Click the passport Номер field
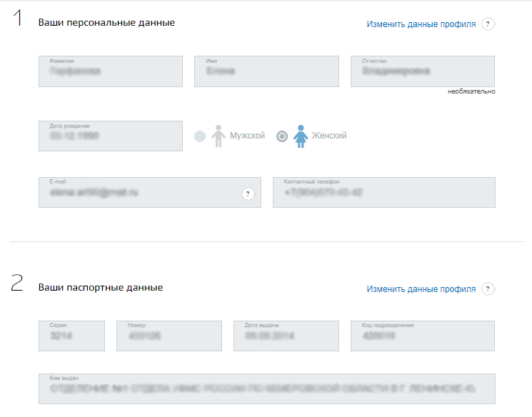Viewport: 532px width, 417px height. [169, 336]
